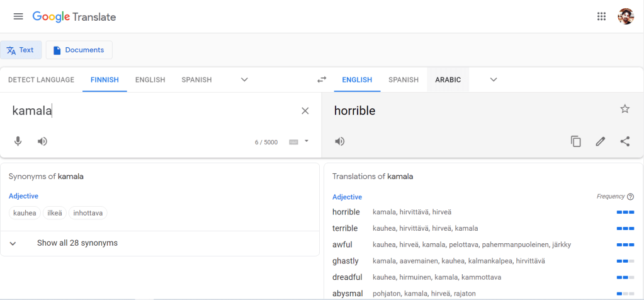
Task: Clear the source text with X
Action: [305, 111]
